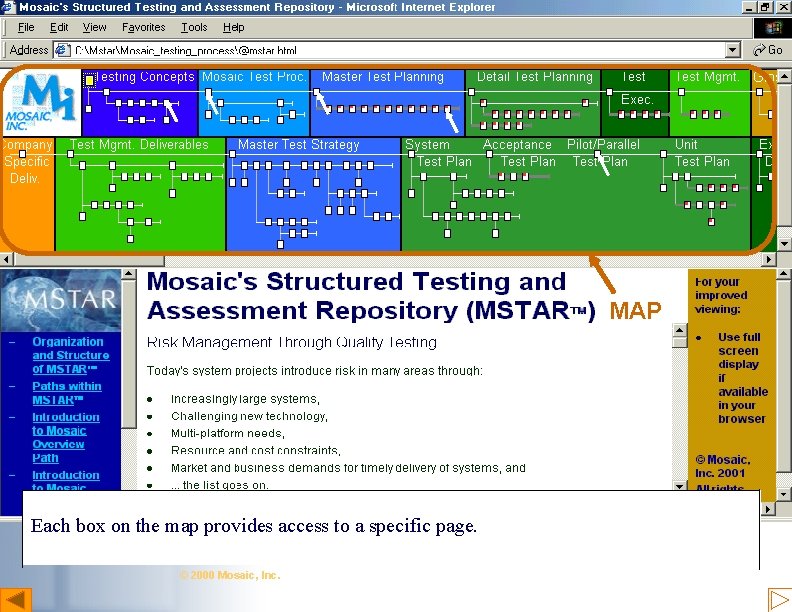This screenshot has width=792, height=612.
Task: Click the Test Mgmt. Deliverables section title
Action: tap(139, 145)
